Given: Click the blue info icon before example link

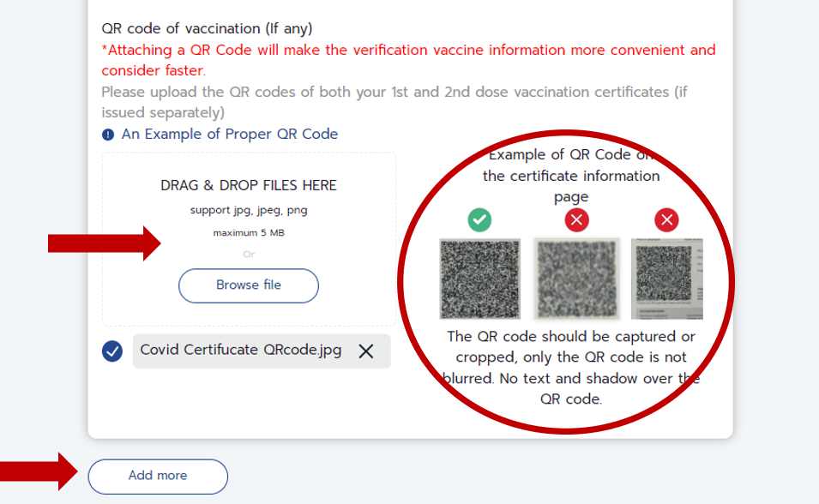Looking at the screenshot, I should (x=108, y=135).
